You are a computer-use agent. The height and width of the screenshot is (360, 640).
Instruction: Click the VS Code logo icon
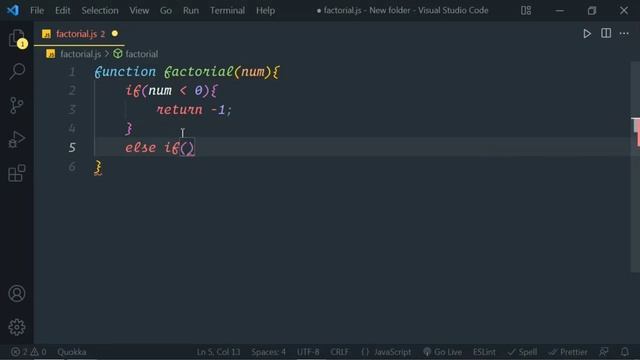pyautogui.click(x=13, y=10)
